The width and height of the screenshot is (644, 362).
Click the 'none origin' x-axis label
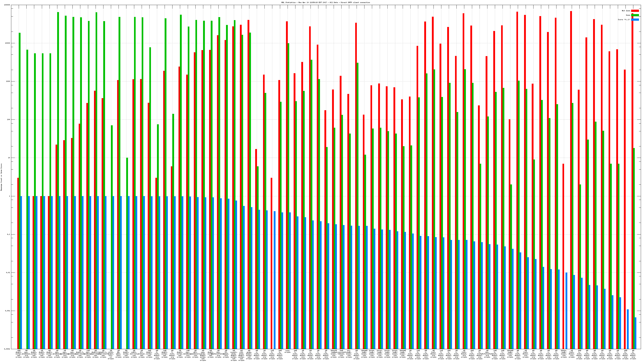click(x=288, y=352)
